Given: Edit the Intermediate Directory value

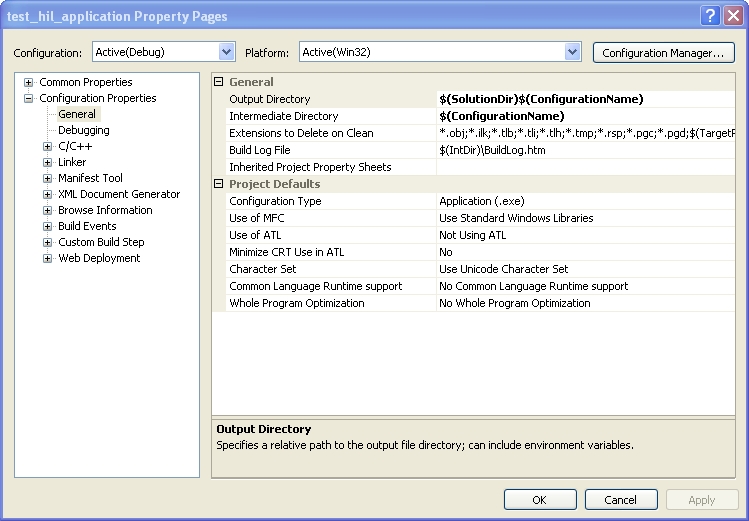Looking at the screenshot, I should point(585,116).
